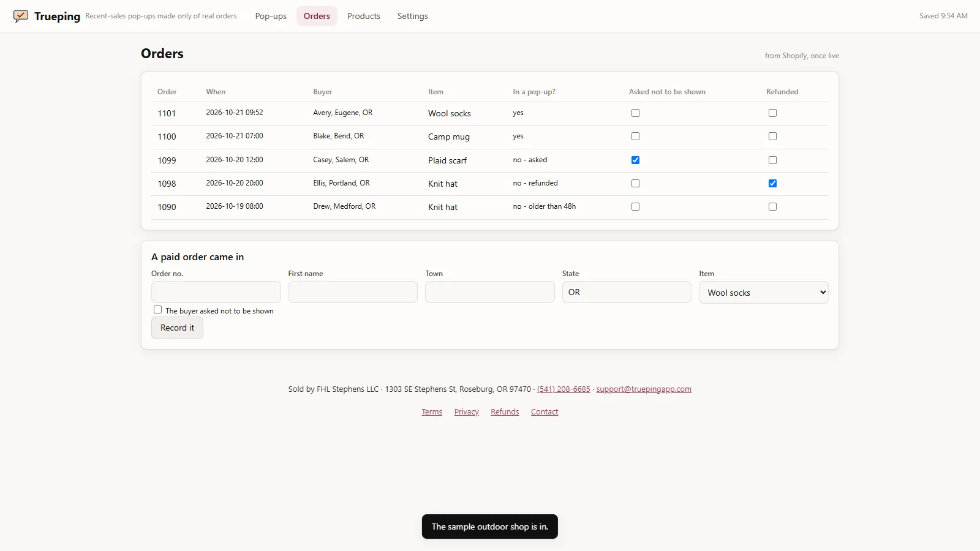Screen dimensions: 980x551
Task: Open the Item dropdown showing Wool socks
Action: click(x=763, y=293)
